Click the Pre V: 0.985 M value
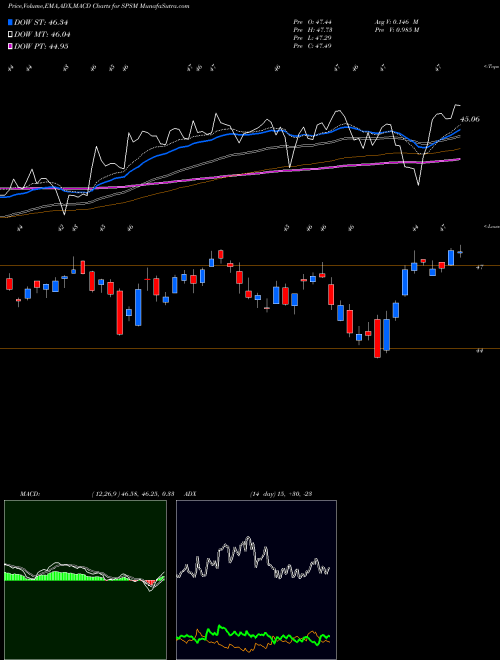500x660 pixels. 396,30
